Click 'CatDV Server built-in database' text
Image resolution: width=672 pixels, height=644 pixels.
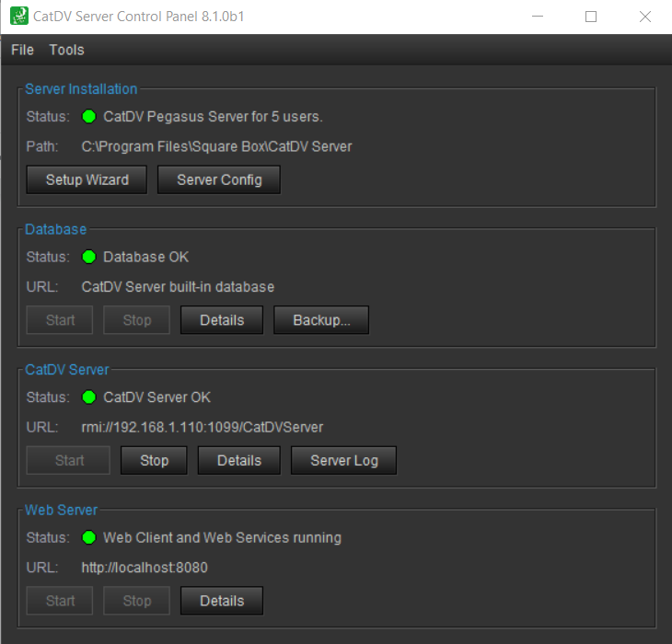178,287
